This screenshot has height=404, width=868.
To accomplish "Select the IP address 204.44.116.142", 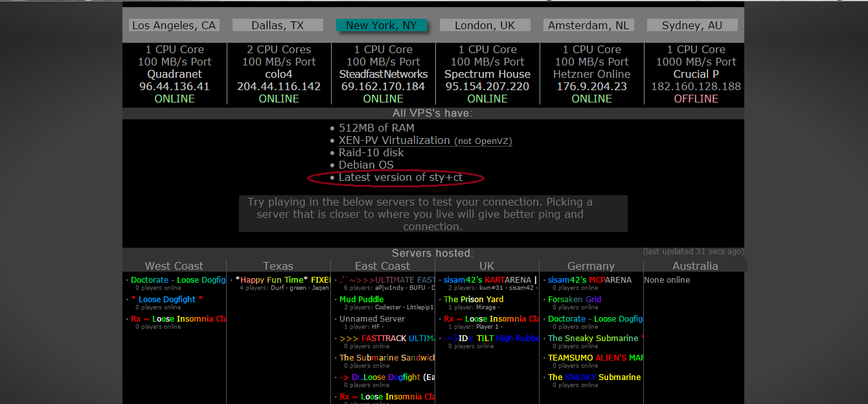I will pyautogui.click(x=279, y=86).
